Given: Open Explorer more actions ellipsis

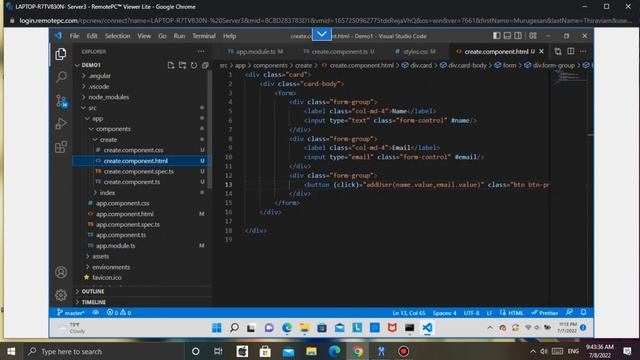Looking at the screenshot, I should (201, 51).
